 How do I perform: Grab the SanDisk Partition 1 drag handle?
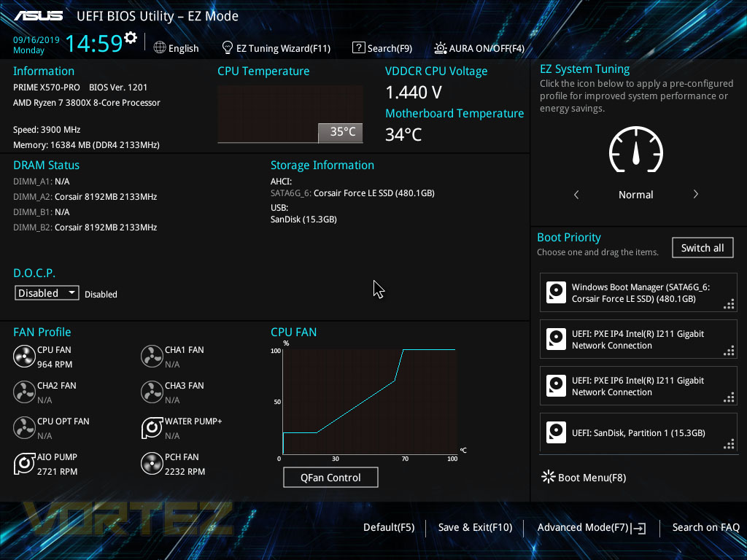tap(729, 444)
